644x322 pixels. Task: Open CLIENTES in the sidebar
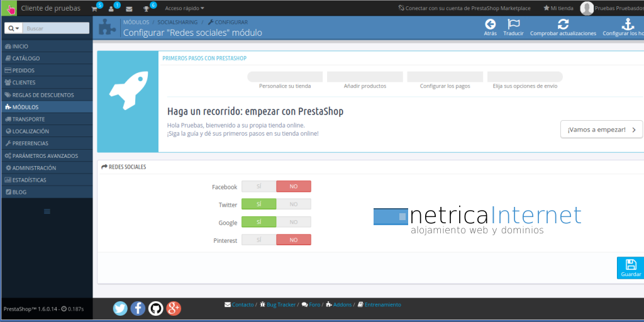point(47,82)
